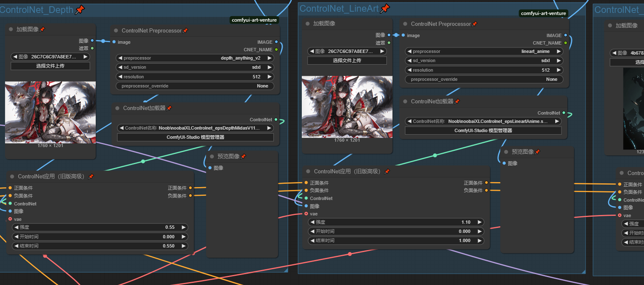Collapse the LineArt 预览图像 node via its title dot
This screenshot has width=644, height=285.
506,152
